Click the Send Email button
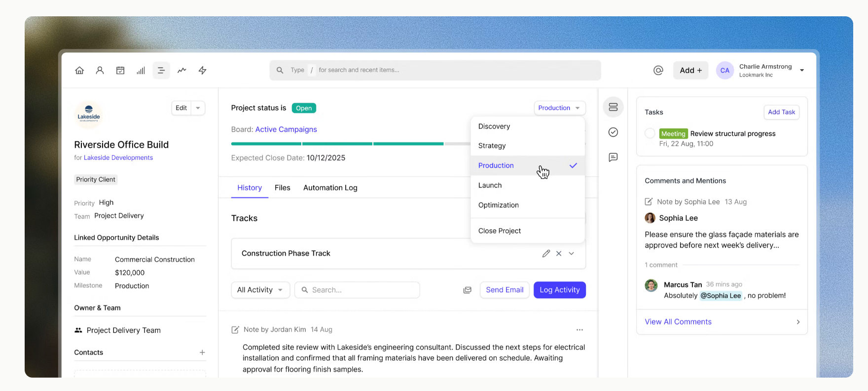 coord(505,290)
